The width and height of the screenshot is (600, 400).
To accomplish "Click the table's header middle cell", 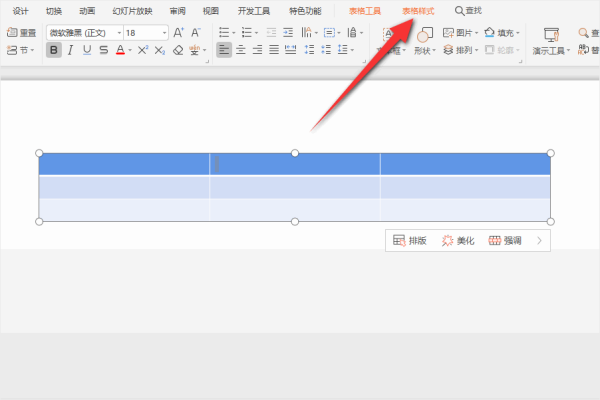I will 295,164.
